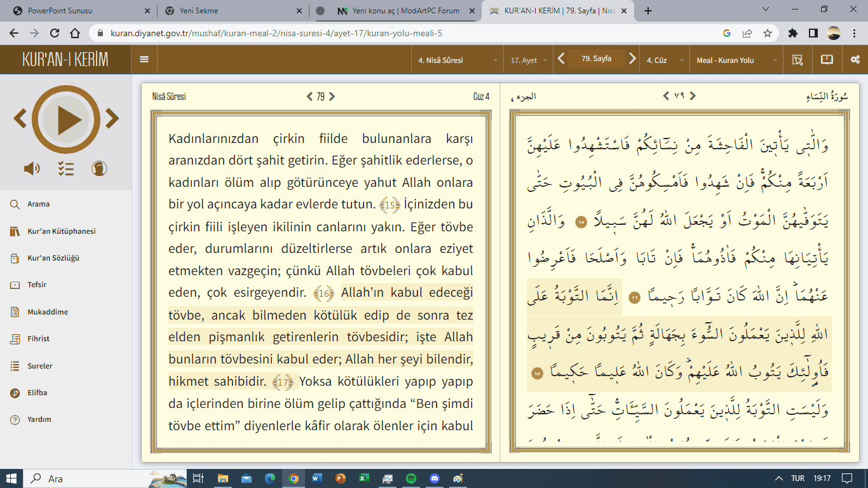Screen dimensions: 868x488
Task: Open Discord from taskbar
Action: point(435,478)
